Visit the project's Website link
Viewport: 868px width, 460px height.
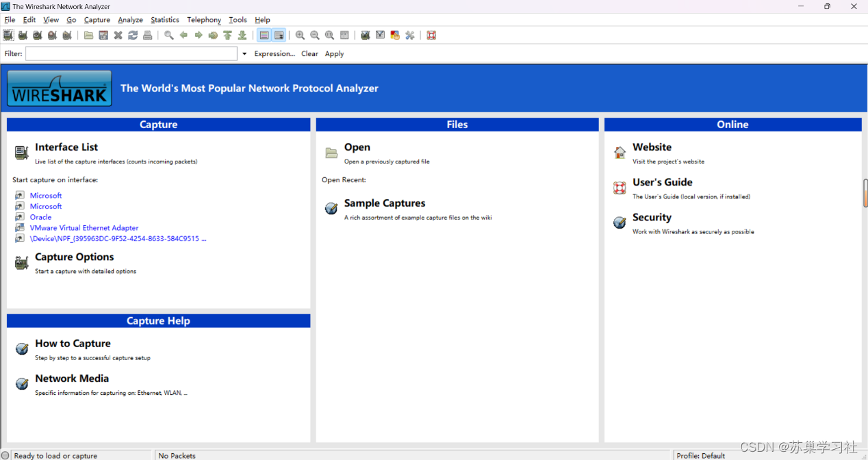coord(652,147)
